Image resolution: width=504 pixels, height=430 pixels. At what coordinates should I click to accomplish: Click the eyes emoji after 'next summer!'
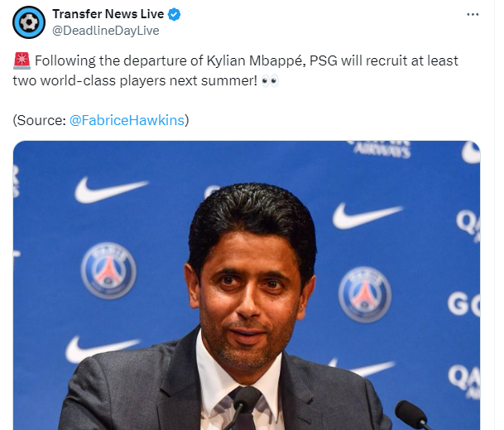pyautogui.click(x=270, y=81)
